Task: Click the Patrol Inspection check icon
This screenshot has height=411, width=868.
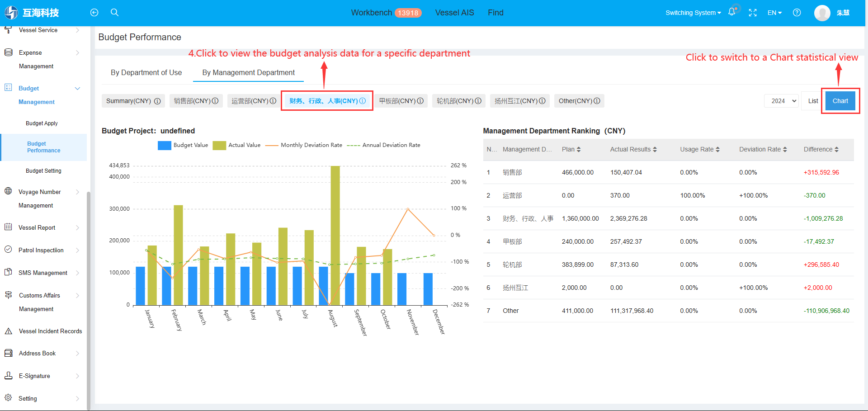Action: pos(8,250)
